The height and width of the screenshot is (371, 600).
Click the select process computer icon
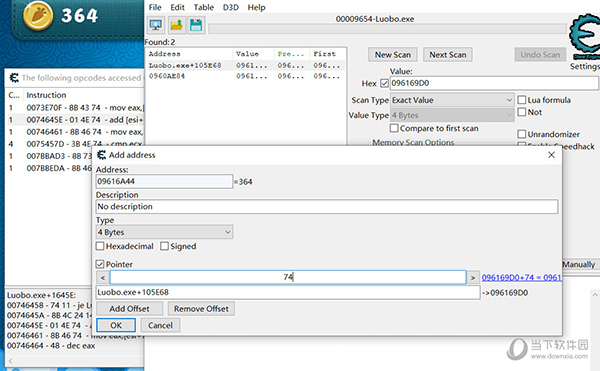click(x=156, y=26)
